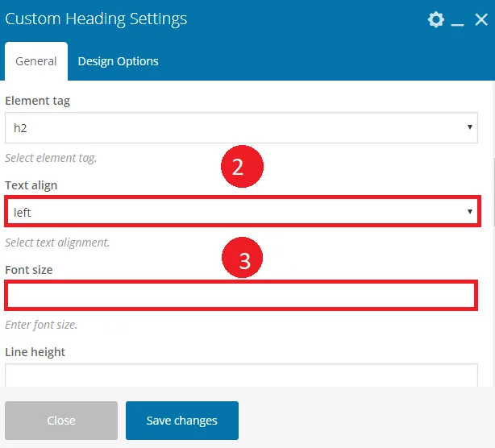Focus the Font size input field
The image size is (495, 448).
(241, 295)
